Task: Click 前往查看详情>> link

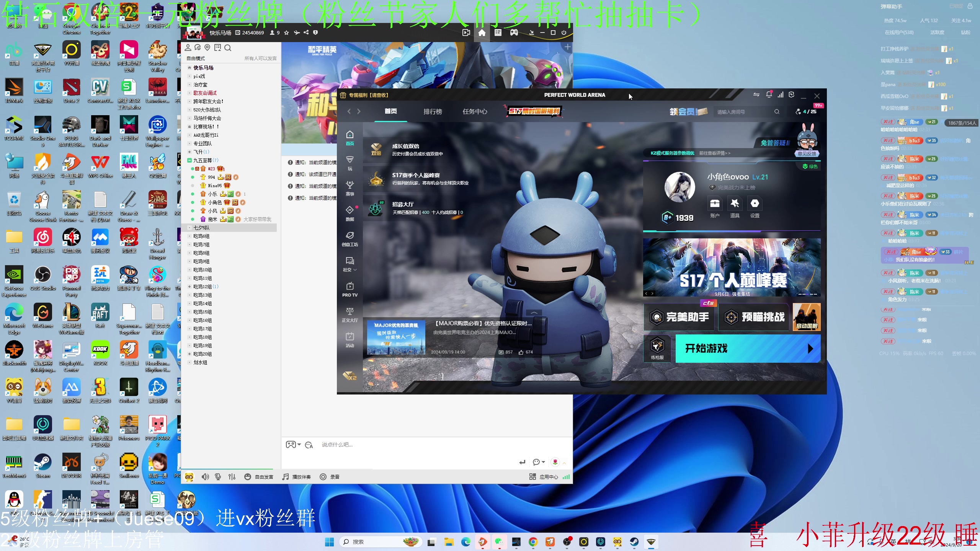Action: [x=715, y=153]
